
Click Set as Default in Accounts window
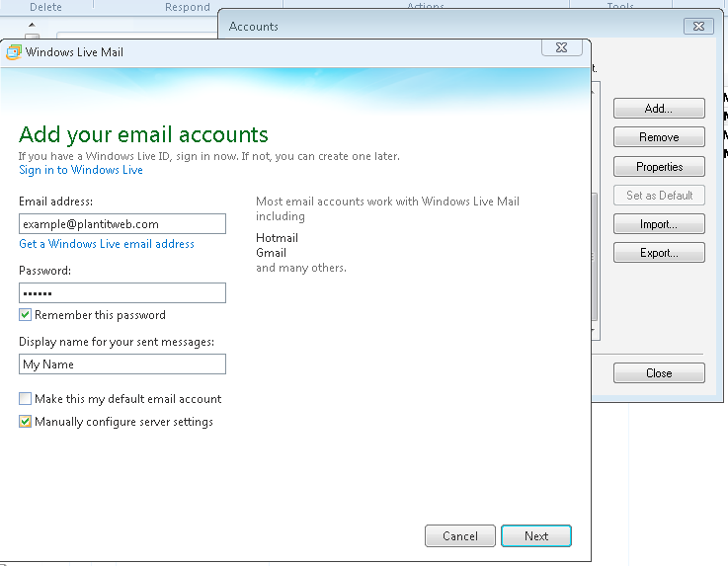coord(659,195)
